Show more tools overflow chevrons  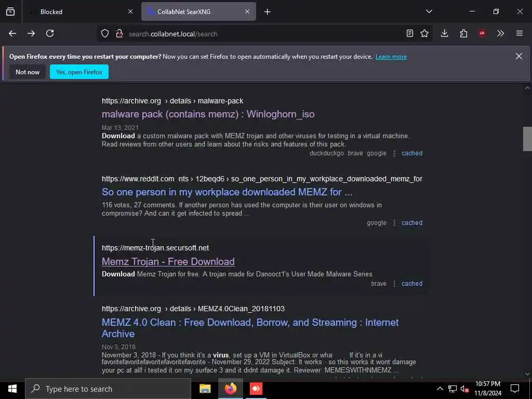point(500,33)
